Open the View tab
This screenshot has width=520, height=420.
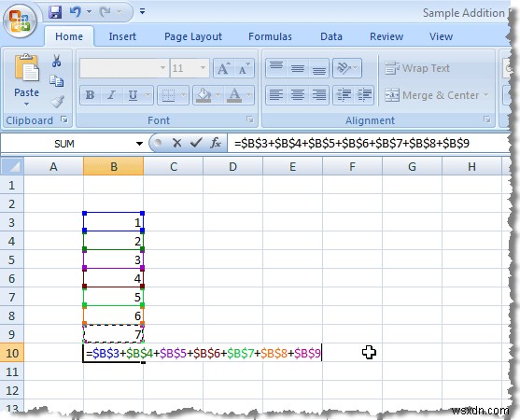(441, 36)
